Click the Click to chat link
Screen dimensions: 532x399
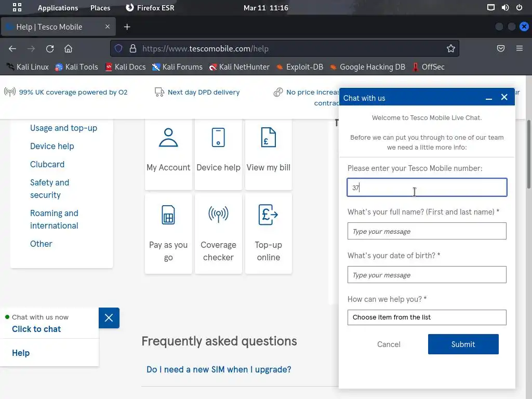[36, 329]
